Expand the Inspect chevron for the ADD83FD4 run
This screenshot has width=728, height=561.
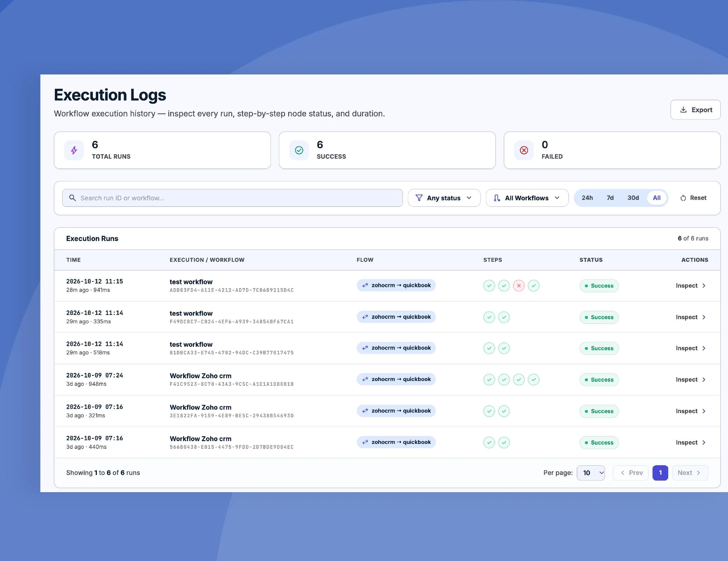704,286
